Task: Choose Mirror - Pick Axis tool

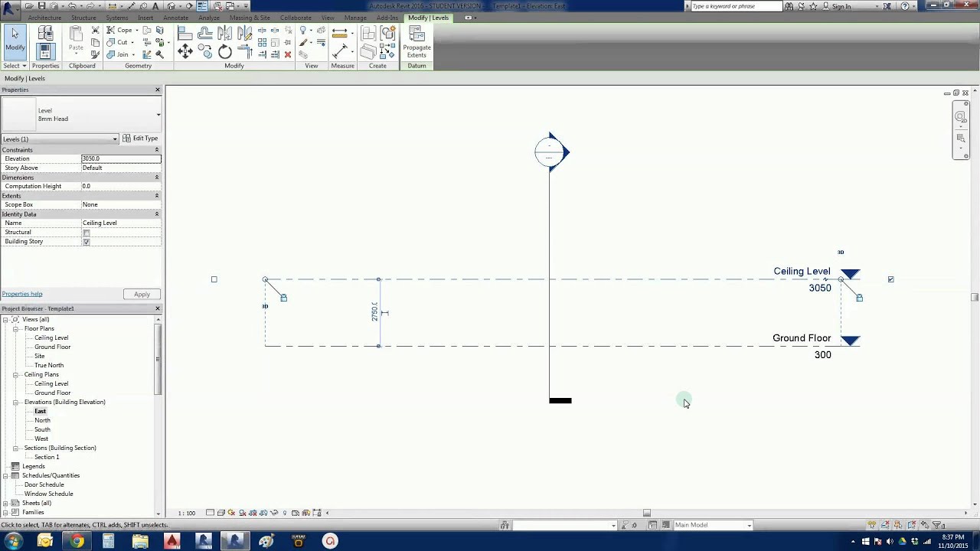Action: click(x=225, y=33)
